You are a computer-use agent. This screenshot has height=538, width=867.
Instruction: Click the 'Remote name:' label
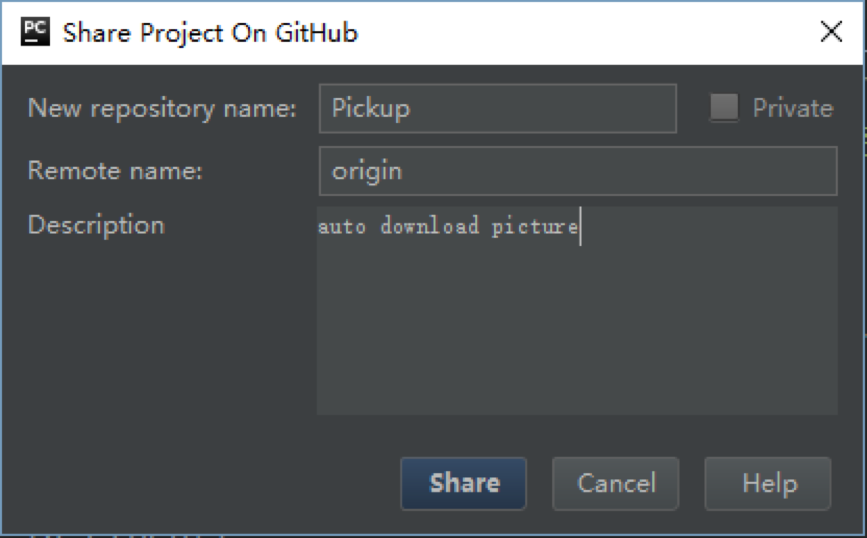point(115,171)
